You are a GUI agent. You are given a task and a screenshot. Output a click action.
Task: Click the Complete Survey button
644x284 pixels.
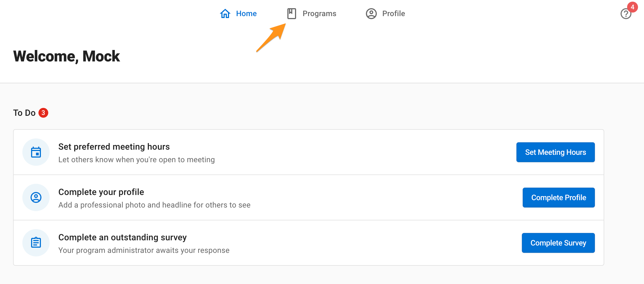tap(558, 243)
